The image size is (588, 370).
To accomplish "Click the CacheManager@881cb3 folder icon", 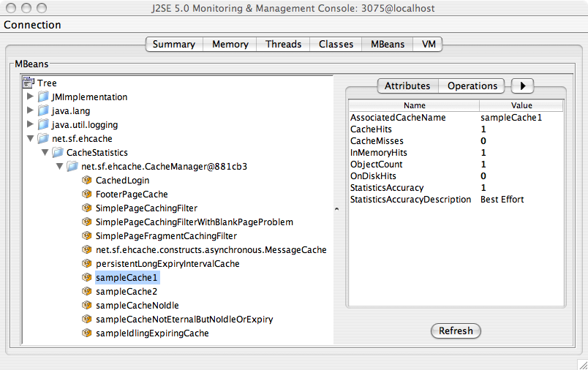I will 72,166.
